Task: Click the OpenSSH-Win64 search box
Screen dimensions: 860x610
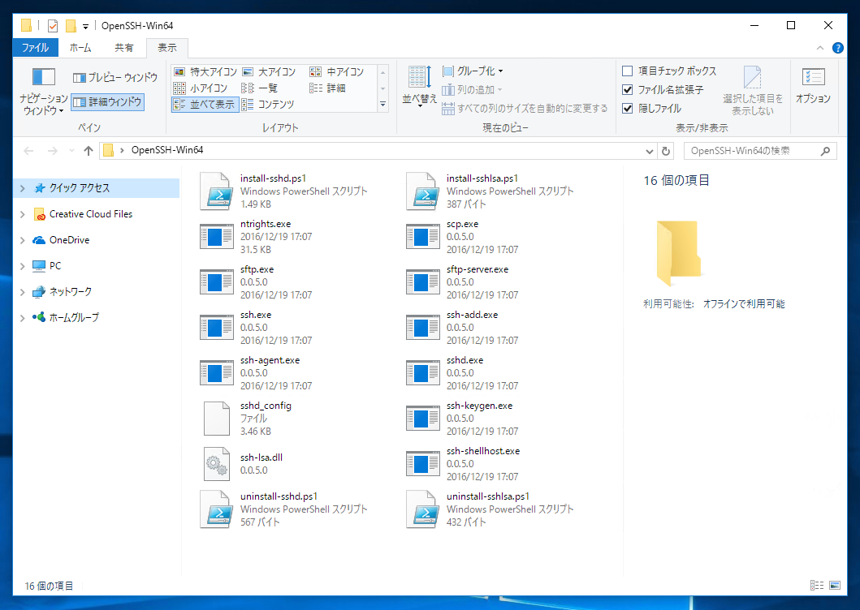Action: coord(760,151)
